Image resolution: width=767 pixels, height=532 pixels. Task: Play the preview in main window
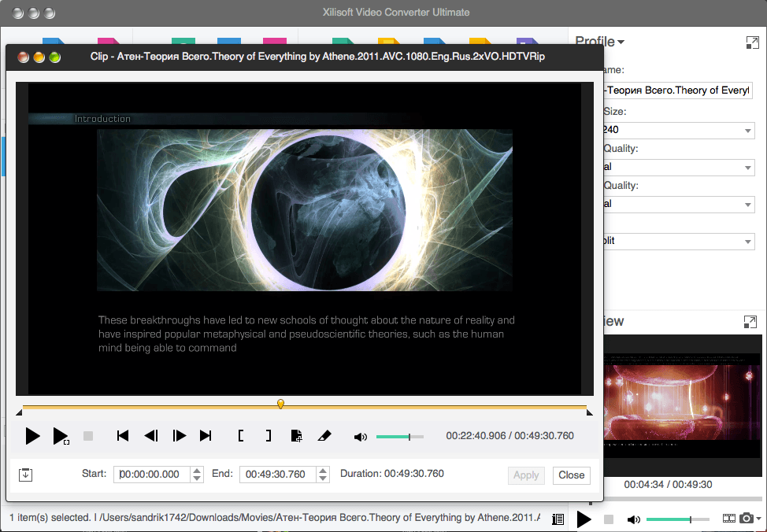pyautogui.click(x=584, y=519)
